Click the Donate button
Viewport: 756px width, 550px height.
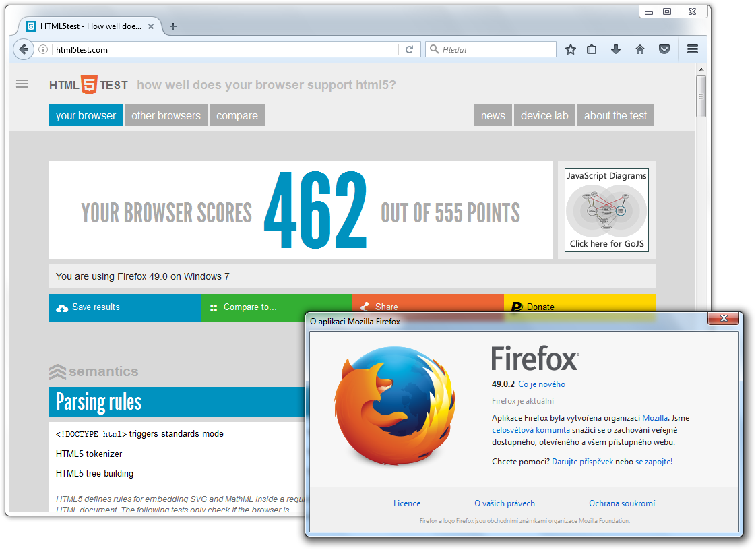point(579,304)
